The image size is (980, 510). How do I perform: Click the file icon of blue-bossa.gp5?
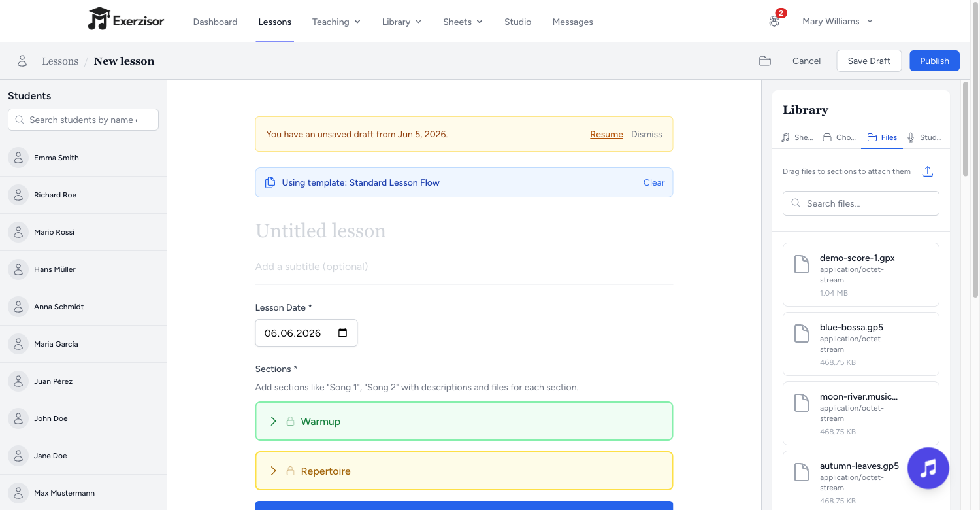tap(802, 333)
